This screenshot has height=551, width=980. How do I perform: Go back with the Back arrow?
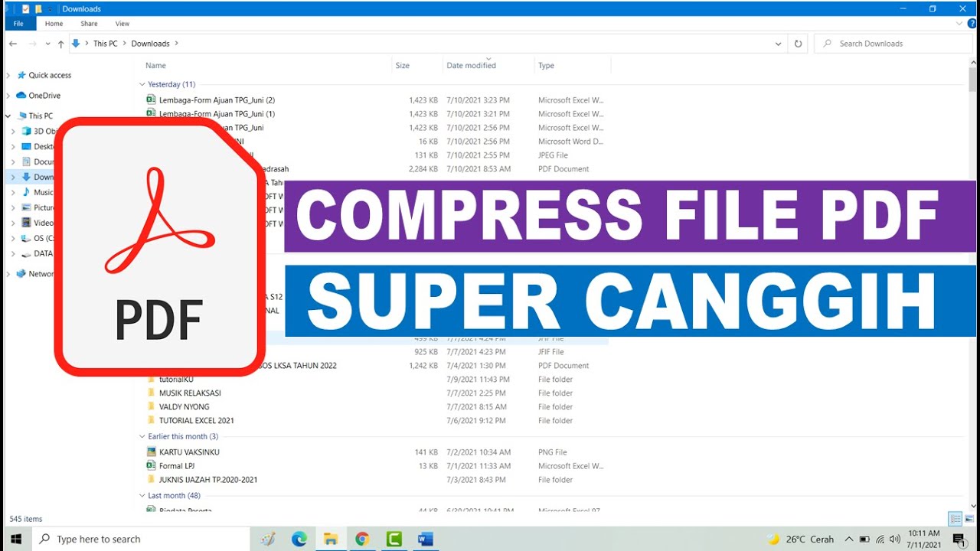(13, 44)
